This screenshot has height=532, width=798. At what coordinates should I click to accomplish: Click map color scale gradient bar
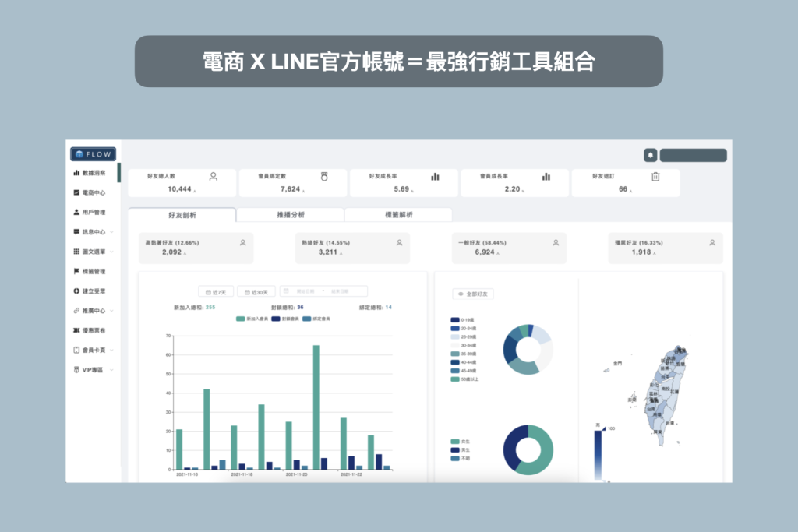[598, 455]
